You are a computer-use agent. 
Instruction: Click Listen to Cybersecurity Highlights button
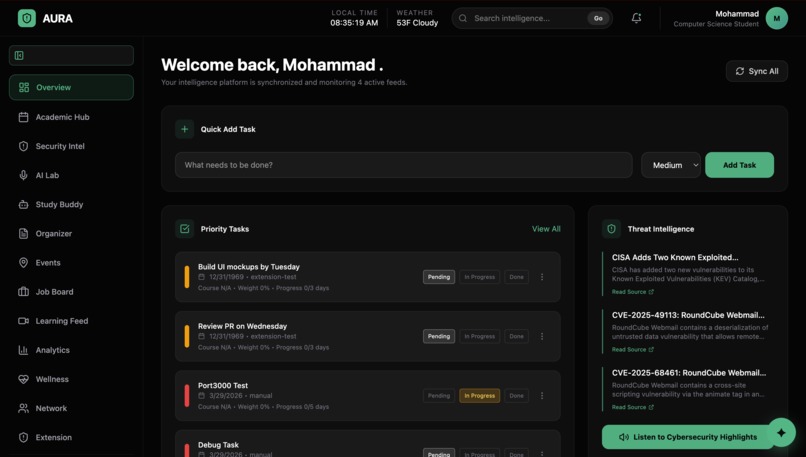click(689, 437)
